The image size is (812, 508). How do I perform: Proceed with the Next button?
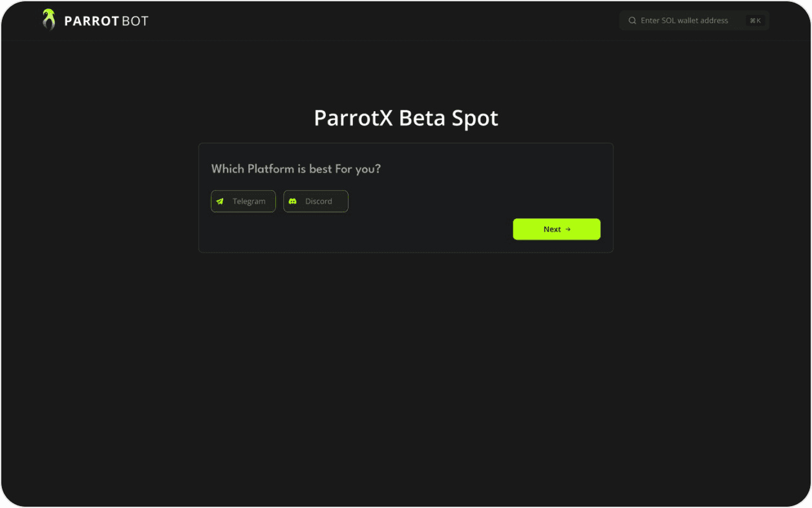point(557,229)
